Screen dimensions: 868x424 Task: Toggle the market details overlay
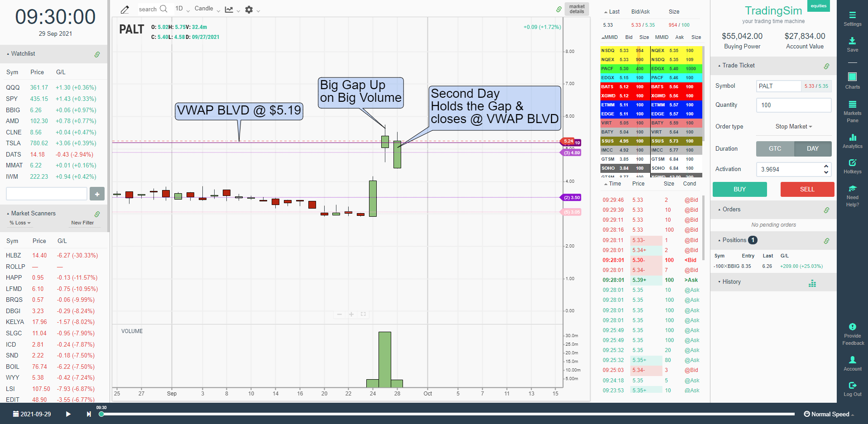pos(576,9)
